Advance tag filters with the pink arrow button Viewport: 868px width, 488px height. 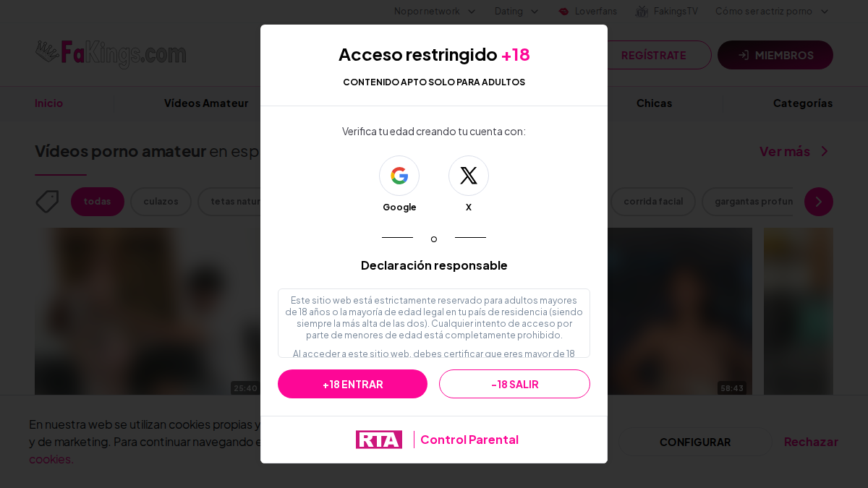pos(819,202)
